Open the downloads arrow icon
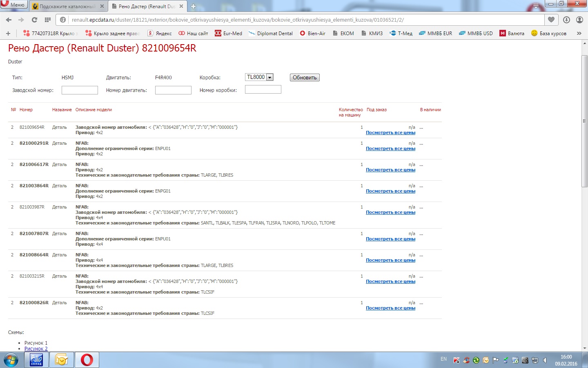Image resolution: width=588 pixels, height=368 pixels. click(x=566, y=20)
